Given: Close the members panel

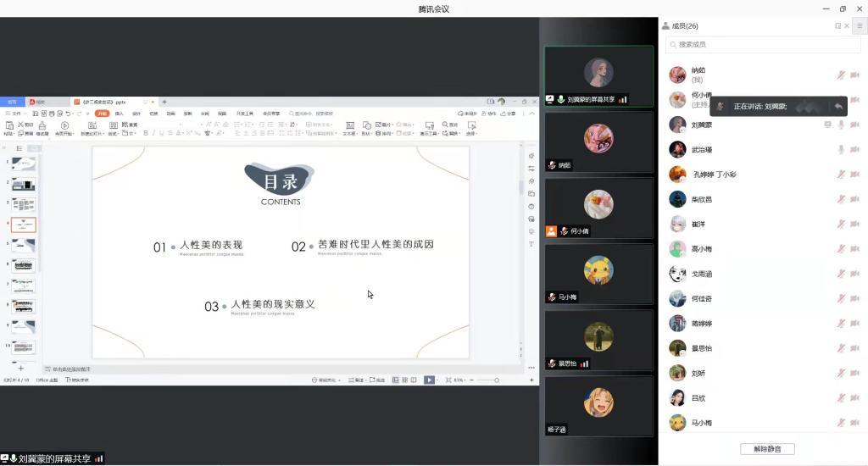Looking at the screenshot, I should coord(848,26).
